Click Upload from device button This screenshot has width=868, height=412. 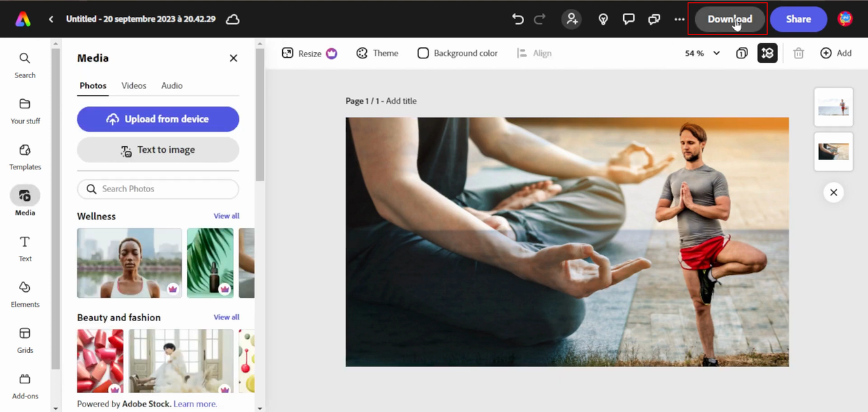tap(158, 119)
